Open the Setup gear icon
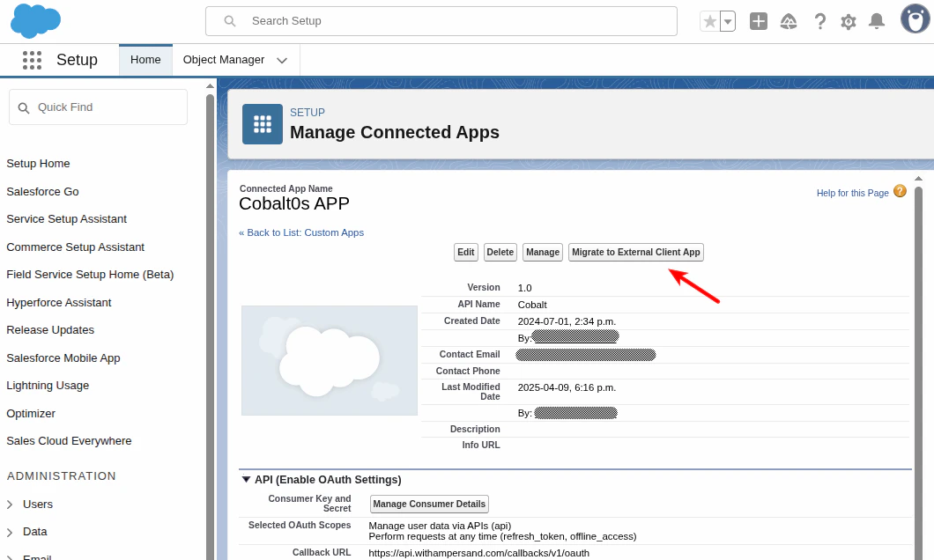The width and height of the screenshot is (934, 560). (848, 20)
